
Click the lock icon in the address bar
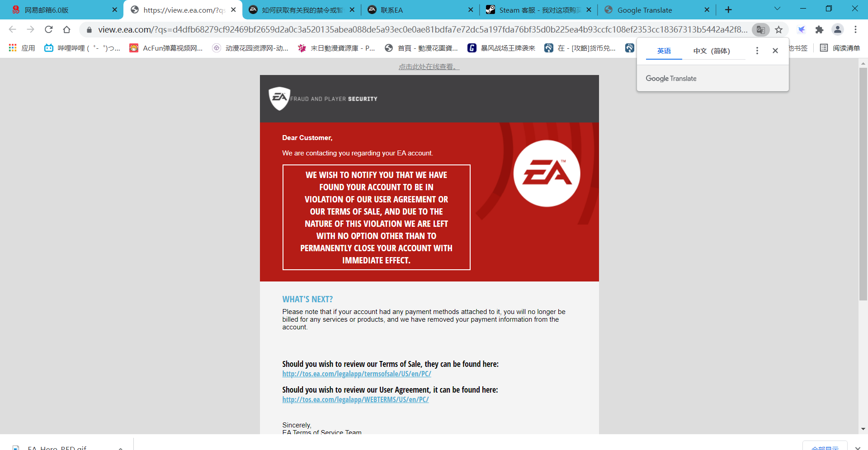pyautogui.click(x=89, y=30)
